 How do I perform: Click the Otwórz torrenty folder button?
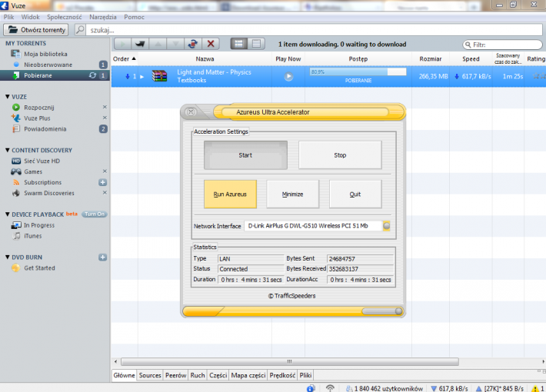36,30
